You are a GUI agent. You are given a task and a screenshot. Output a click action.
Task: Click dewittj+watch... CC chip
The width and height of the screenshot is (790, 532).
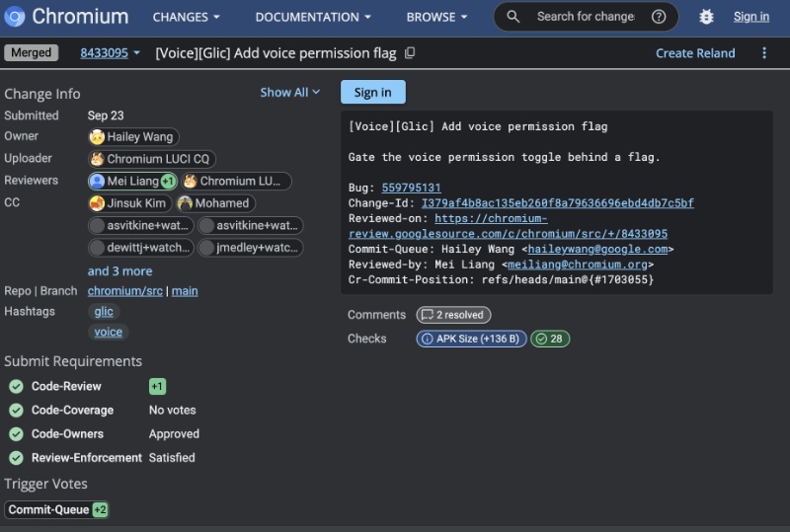[x=141, y=248]
